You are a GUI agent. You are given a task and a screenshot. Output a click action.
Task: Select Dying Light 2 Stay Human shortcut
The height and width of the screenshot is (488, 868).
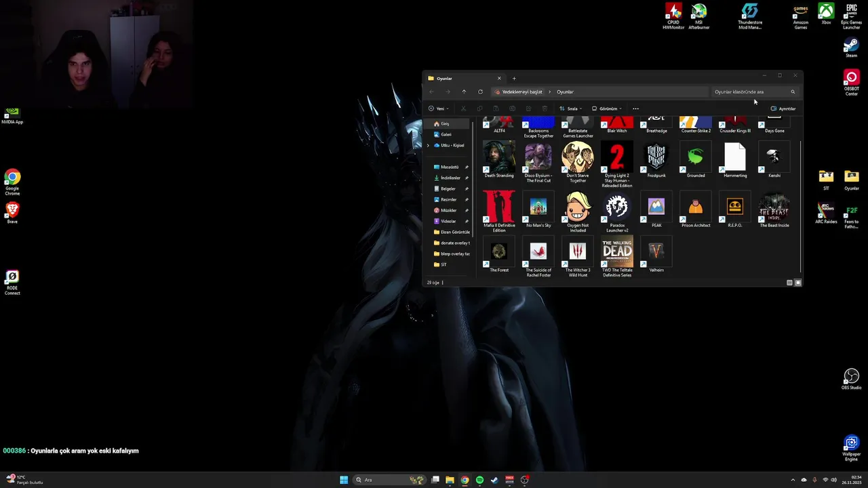(617, 165)
